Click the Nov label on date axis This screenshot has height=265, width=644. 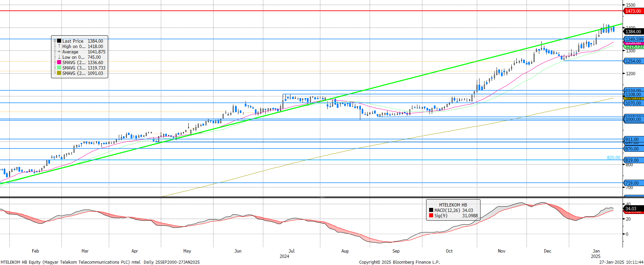pyautogui.click(x=501, y=251)
